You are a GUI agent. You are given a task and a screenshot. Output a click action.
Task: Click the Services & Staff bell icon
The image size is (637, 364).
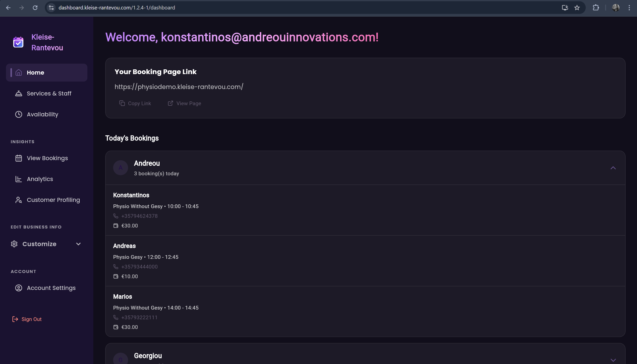tap(19, 93)
